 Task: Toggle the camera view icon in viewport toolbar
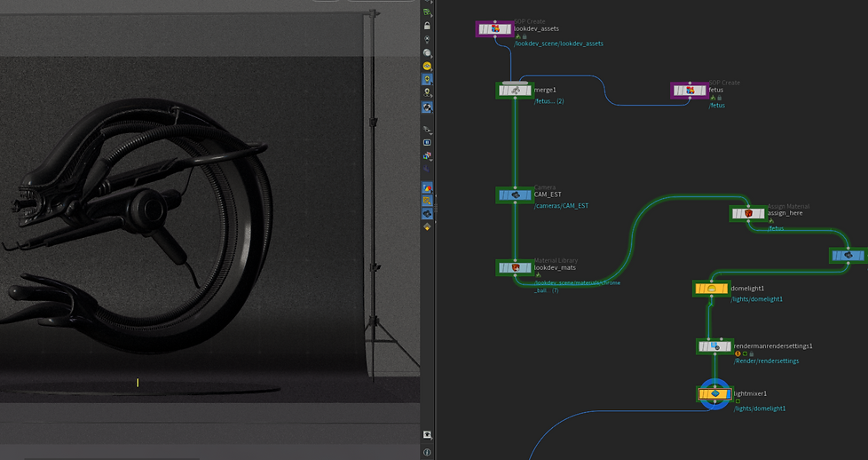tap(427, 107)
